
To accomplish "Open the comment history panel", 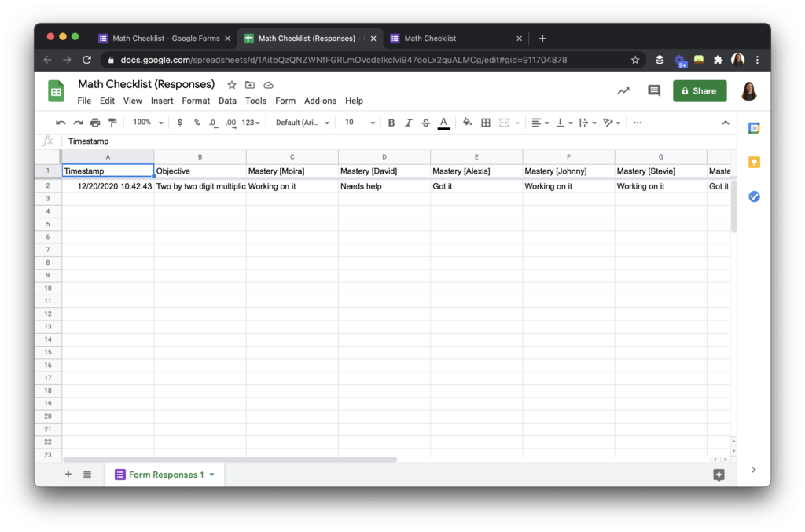I will tap(653, 91).
